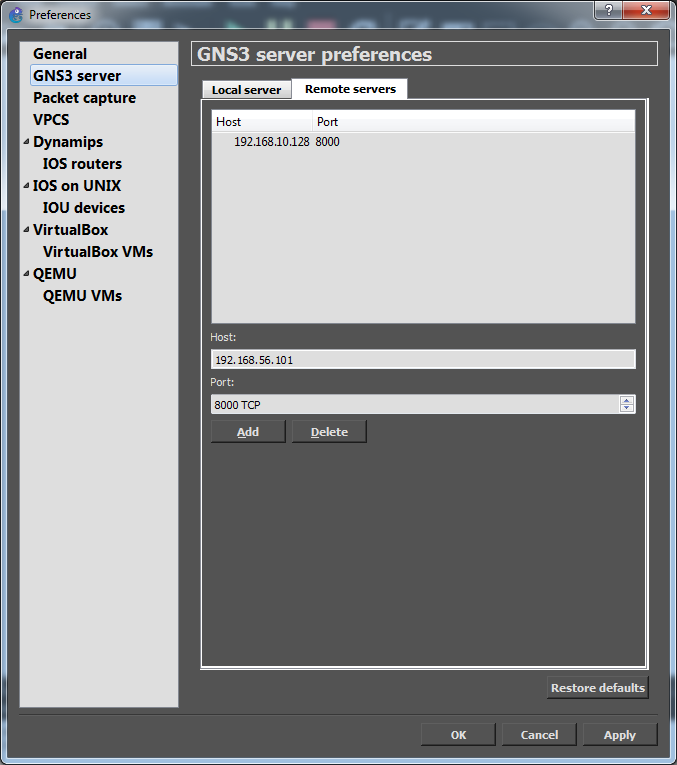Screen dimensions: 677x765
Task: Select QEMU in the tree
Action: [55, 273]
